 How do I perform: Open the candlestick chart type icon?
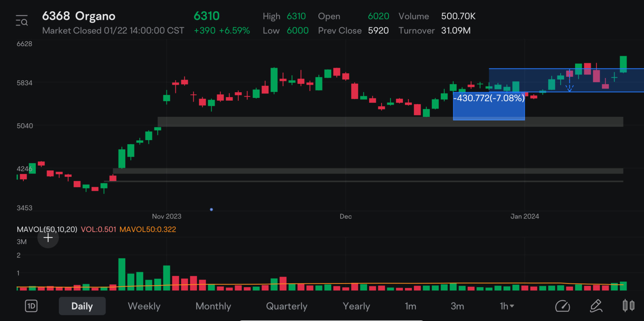628,306
